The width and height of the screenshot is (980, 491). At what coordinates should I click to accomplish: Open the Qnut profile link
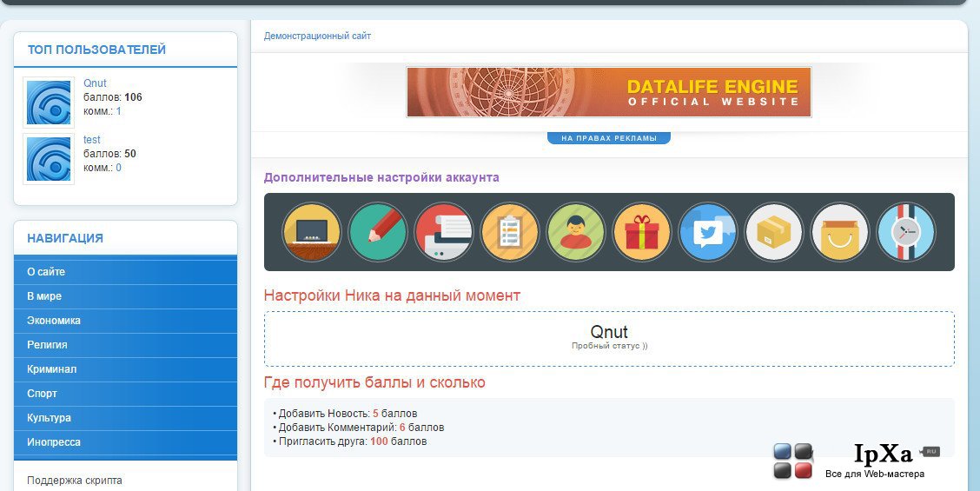(95, 83)
